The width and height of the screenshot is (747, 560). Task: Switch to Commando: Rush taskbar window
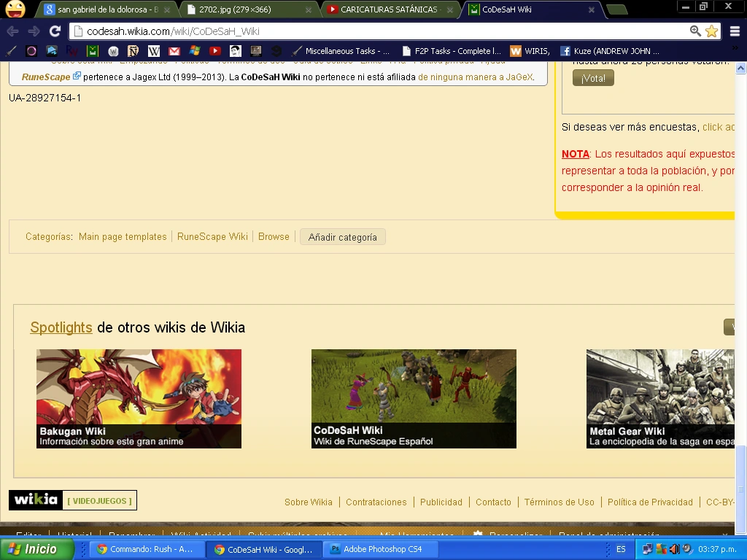click(x=146, y=549)
